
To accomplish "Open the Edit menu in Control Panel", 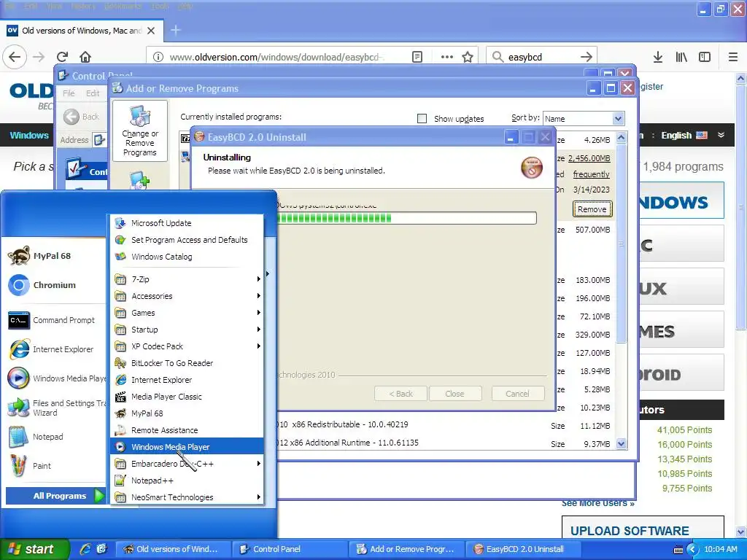I will 93,93.
